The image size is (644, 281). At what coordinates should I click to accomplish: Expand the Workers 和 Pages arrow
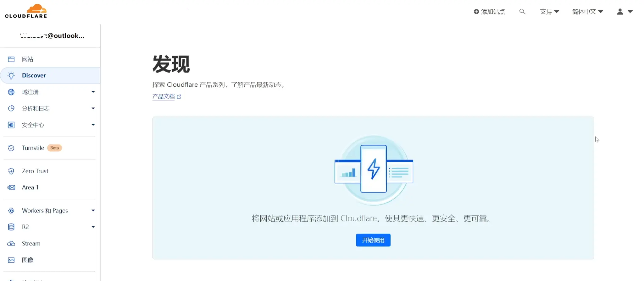point(93,211)
